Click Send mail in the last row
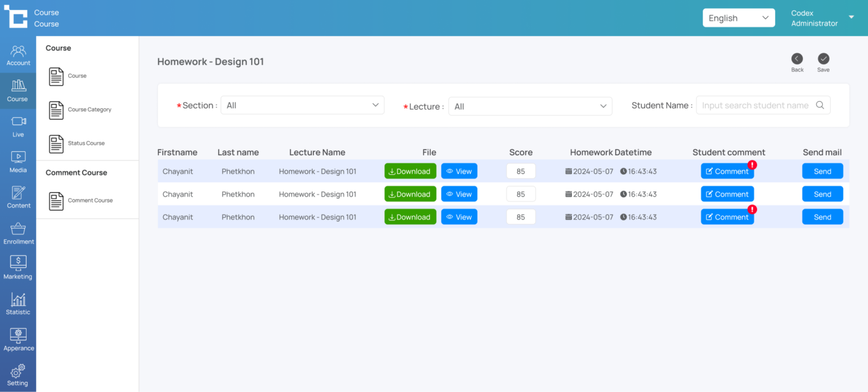The height and width of the screenshot is (392, 868). click(x=822, y=217)
